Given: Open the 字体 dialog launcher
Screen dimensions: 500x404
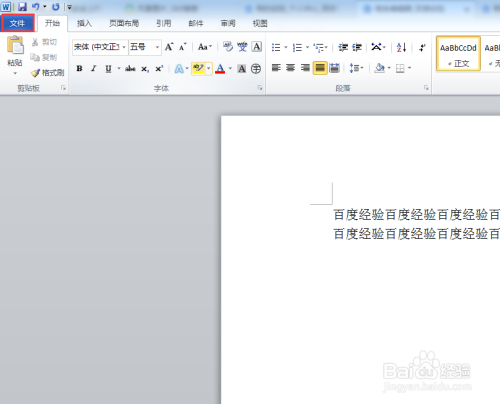Looking at the screenshot, I should (x=260, y=88).
